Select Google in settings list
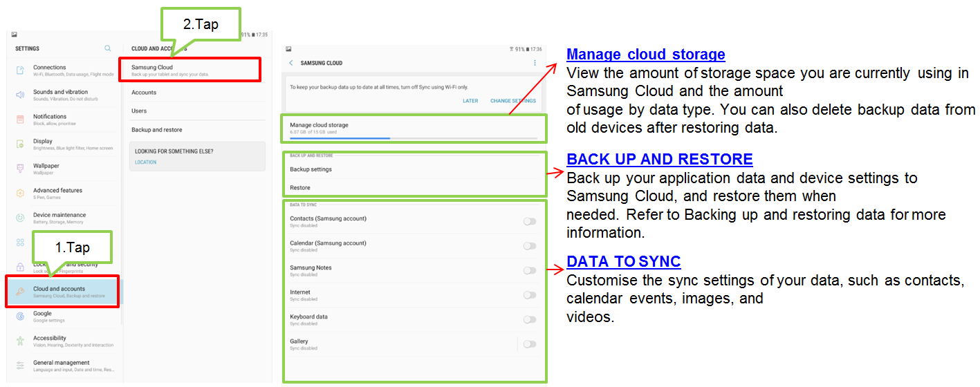 66,316
